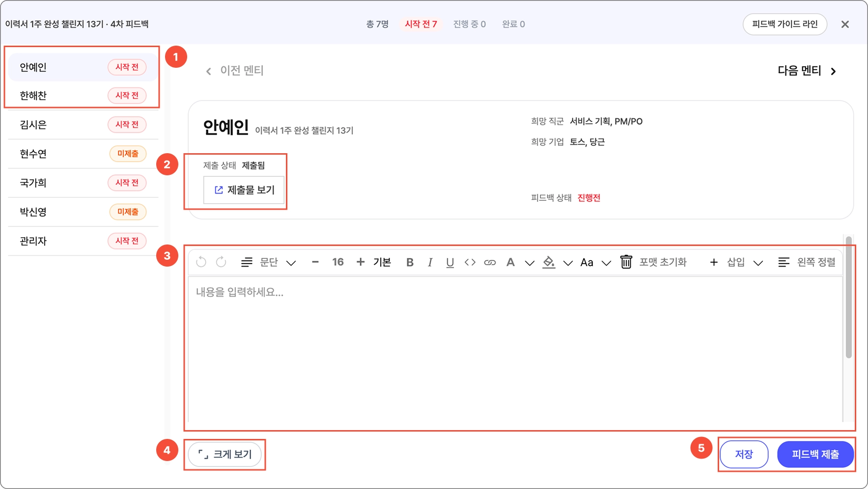Viewport: 868px width, 489px height.
Task: Close the feedback dialog with the X
Action: [845, 24]
